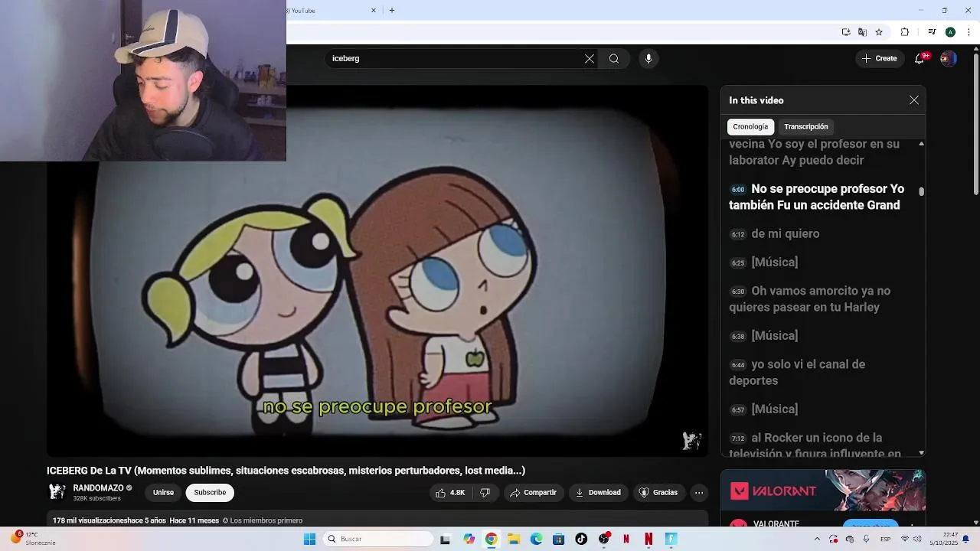Click the Create button

coord(880,59)
